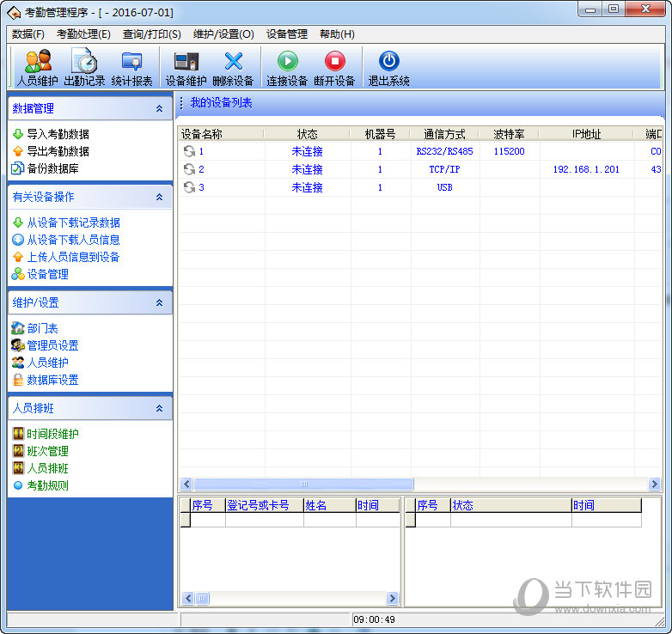Click 状态 header in right lower table

[510, 505]
